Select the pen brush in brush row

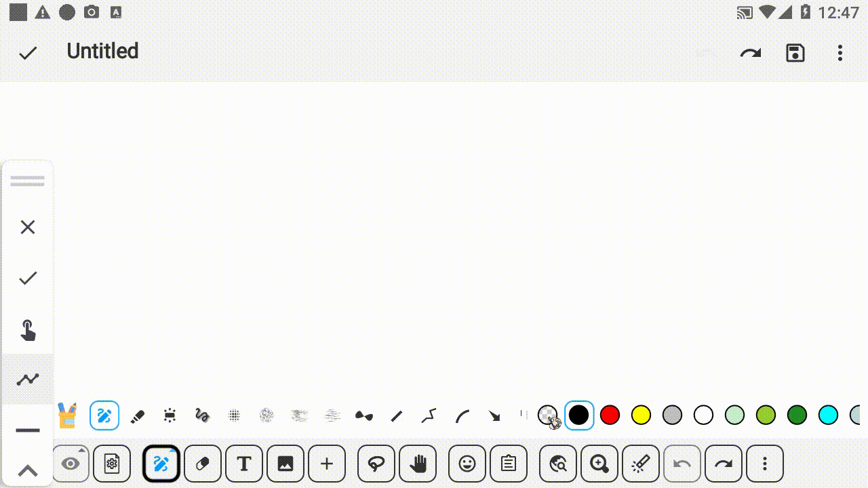click(x=104, y=415)
